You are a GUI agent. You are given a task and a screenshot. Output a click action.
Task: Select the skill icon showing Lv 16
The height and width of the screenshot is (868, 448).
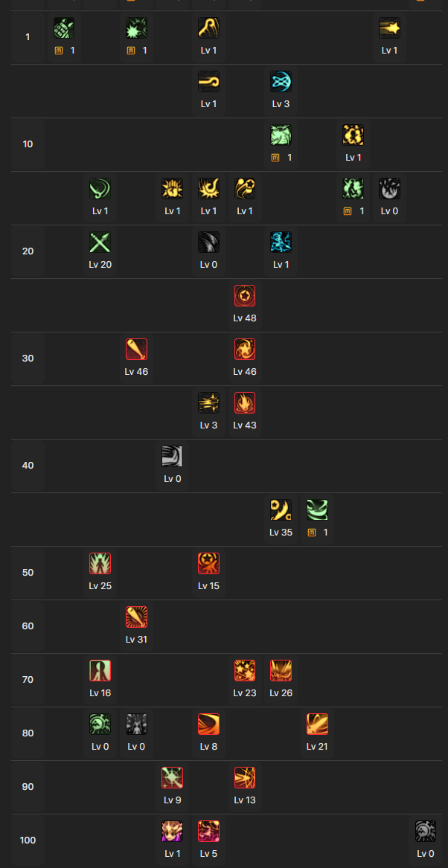[x=100, y=671]
